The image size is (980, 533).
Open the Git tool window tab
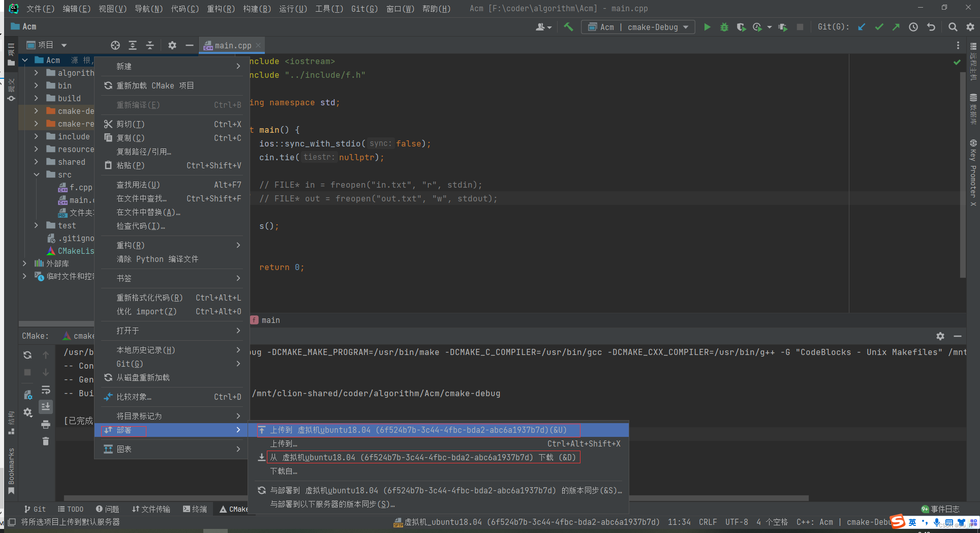[x=35, y=509]
